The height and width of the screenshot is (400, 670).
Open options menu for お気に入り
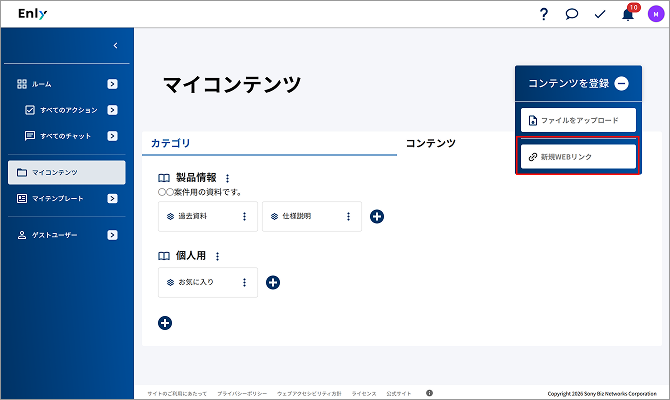click(244, 282)
